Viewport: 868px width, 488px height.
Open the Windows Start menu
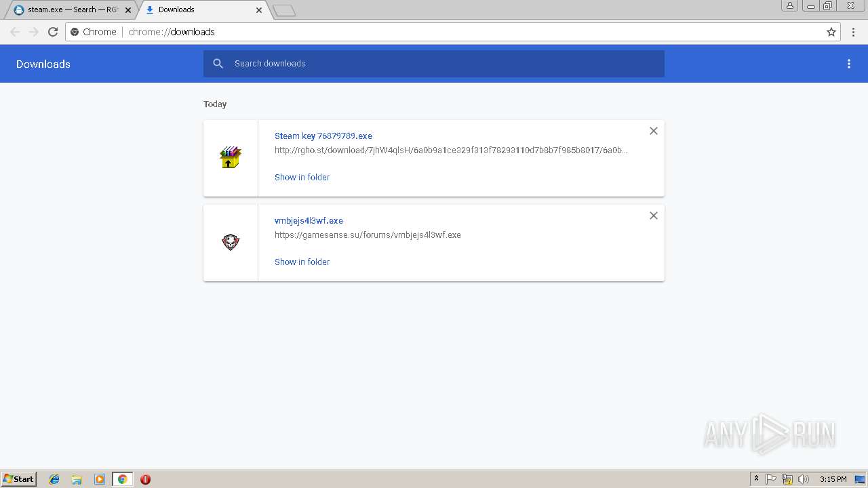[x=18, y=479]
